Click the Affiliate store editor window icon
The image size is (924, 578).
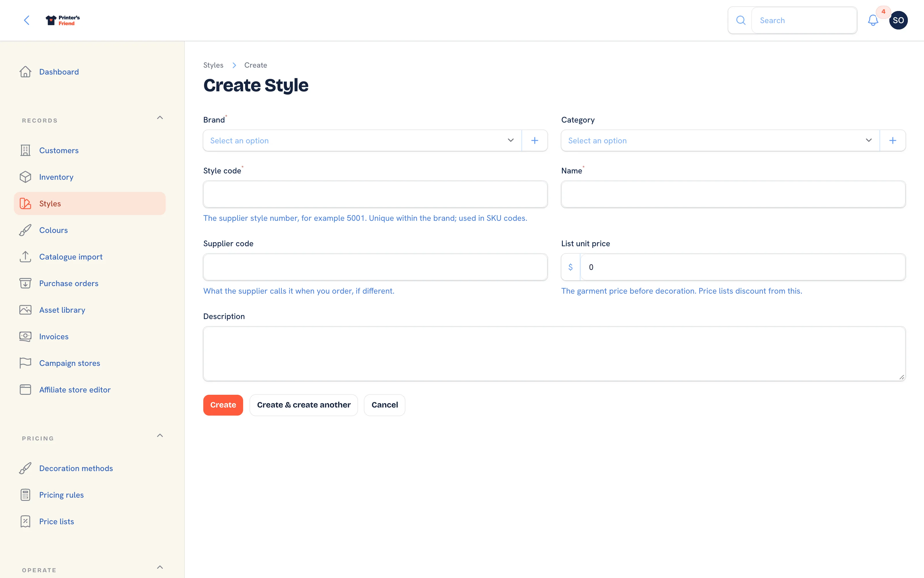(x=25, y=390)
